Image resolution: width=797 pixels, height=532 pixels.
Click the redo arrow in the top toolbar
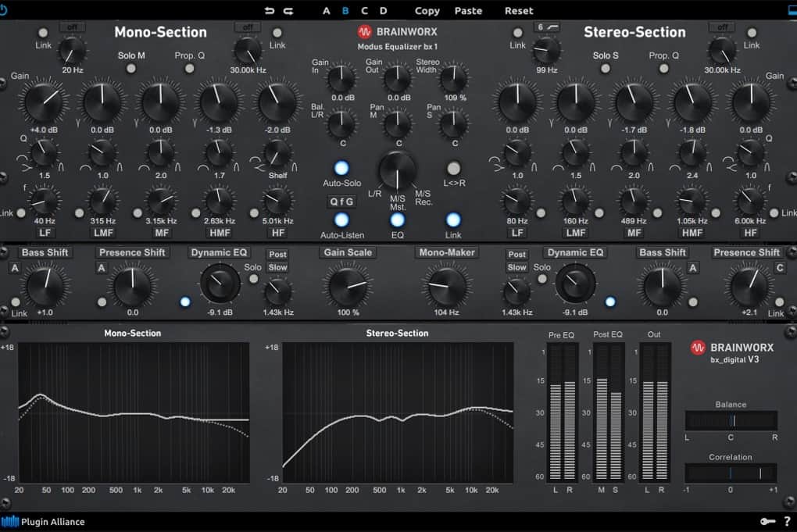click(288, 11)
